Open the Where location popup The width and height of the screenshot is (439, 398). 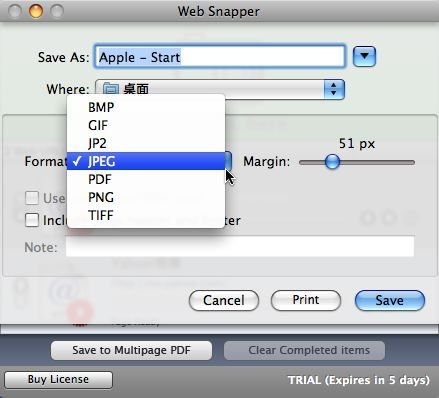pos(220,89)
